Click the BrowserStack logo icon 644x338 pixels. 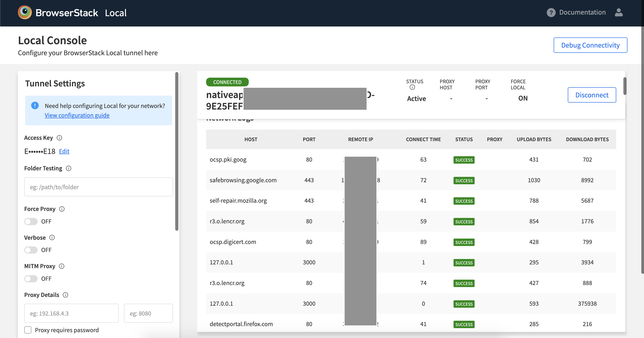tap(25, 12)
